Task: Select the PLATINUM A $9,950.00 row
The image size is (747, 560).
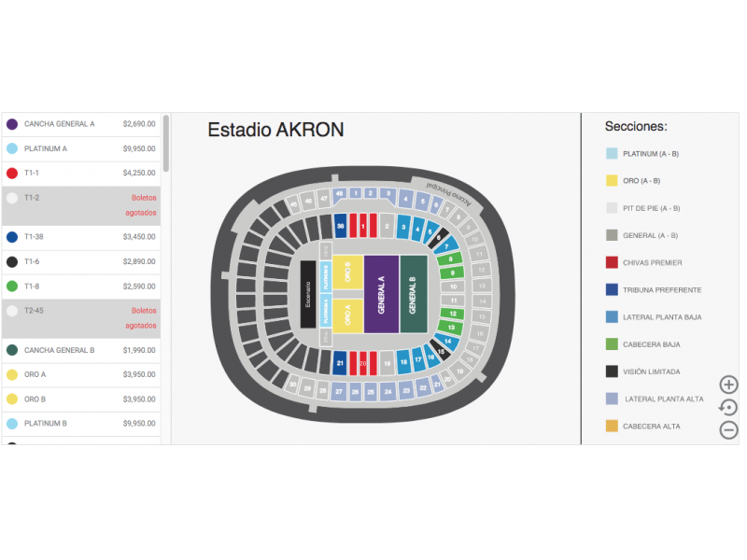Action: 81,149
